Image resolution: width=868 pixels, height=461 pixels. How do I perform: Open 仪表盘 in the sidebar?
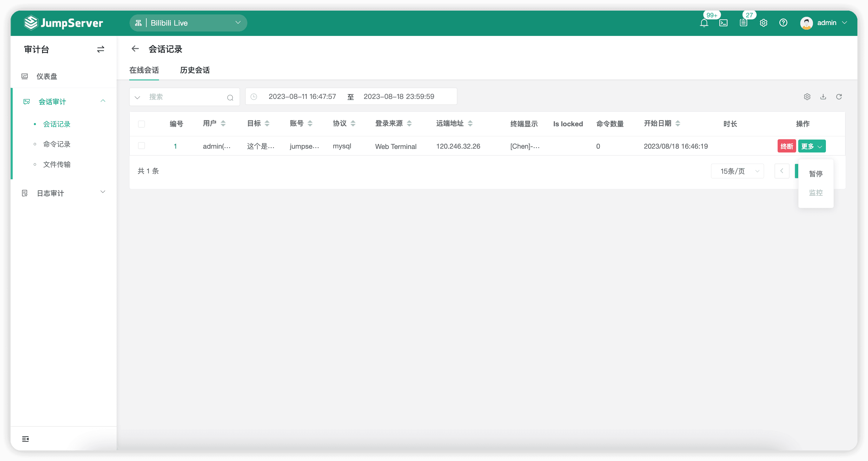(x=47, y=77)
